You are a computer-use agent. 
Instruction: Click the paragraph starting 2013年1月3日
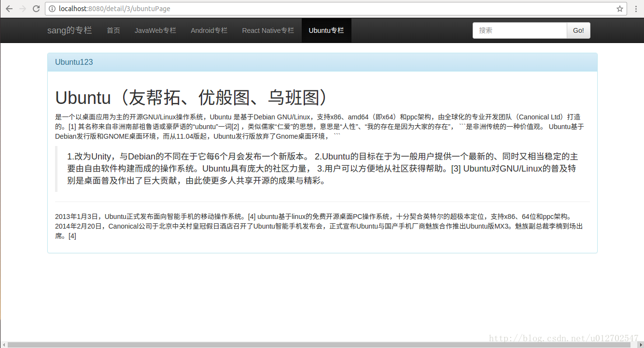pyautogui.click(x=319, y=226)
